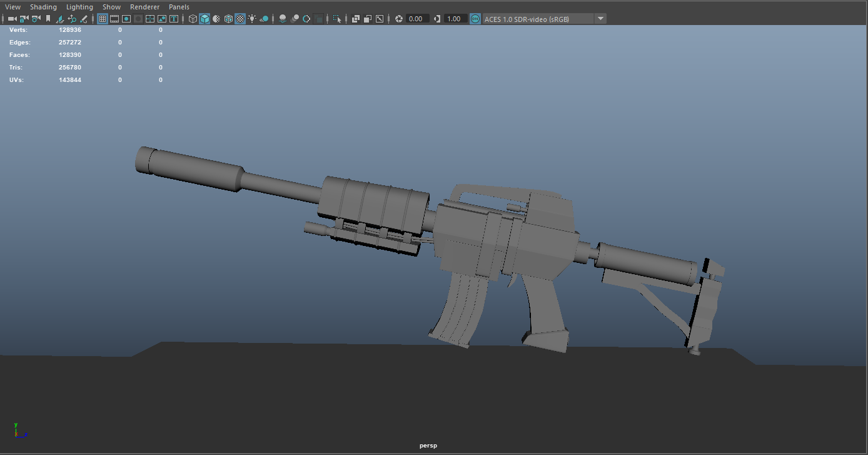Enable Textured display mode
The height and width of the screenshot is (455, 868).
coord(240,19)
